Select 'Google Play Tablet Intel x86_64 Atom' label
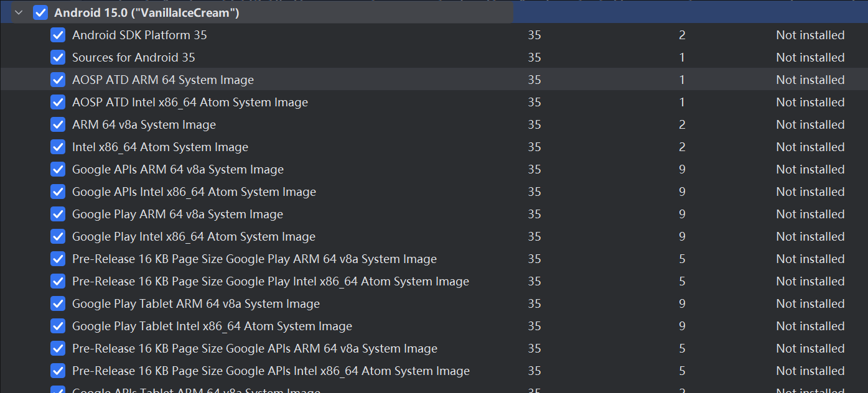 [212, 326]
